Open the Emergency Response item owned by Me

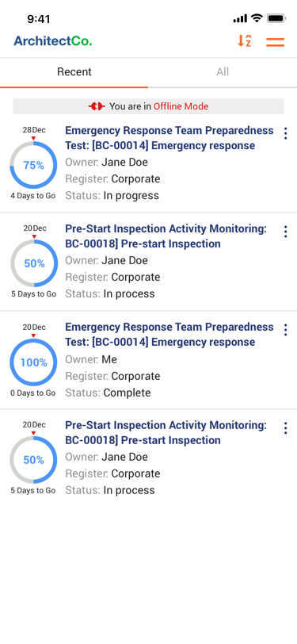pos(169,335)
